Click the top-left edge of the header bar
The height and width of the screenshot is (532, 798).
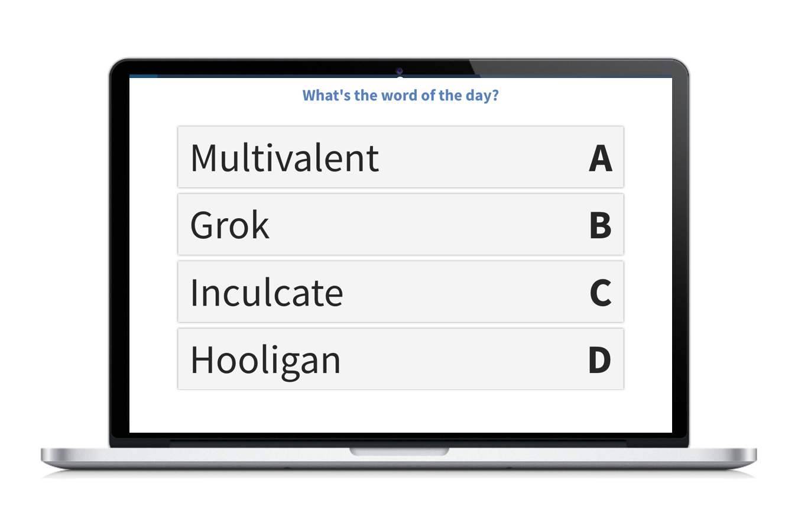coord(142,77)
